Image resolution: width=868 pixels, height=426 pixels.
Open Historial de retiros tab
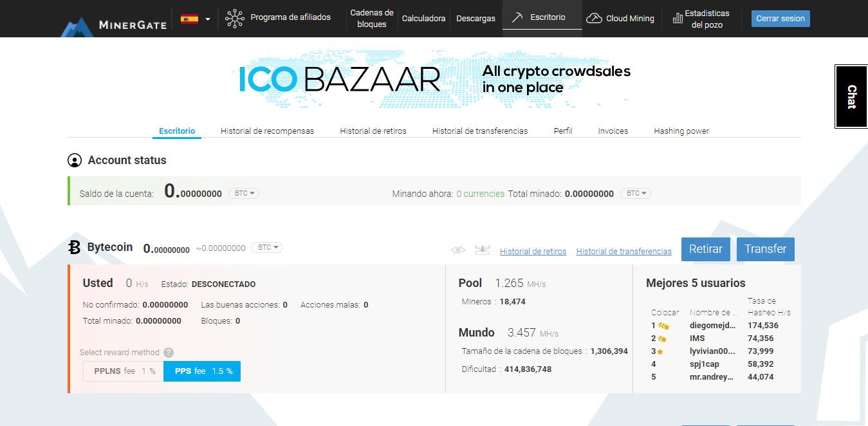(x=373, y=131)
